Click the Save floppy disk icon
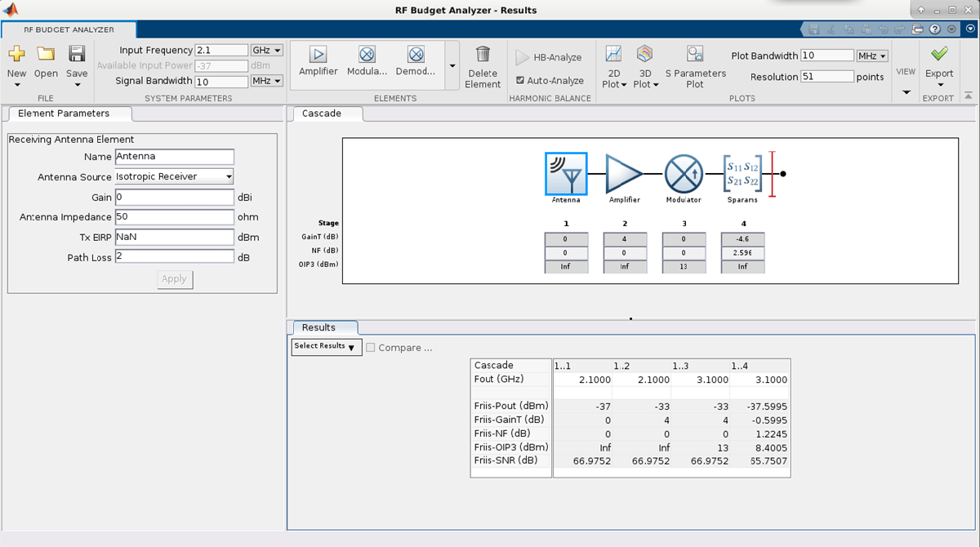The width and height of the screenshot is (980, 547). coord(77,55)
